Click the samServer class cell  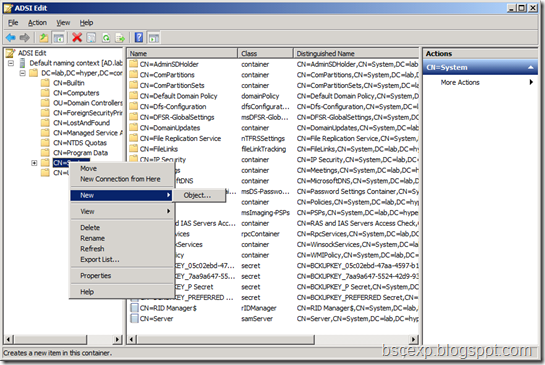257,318
